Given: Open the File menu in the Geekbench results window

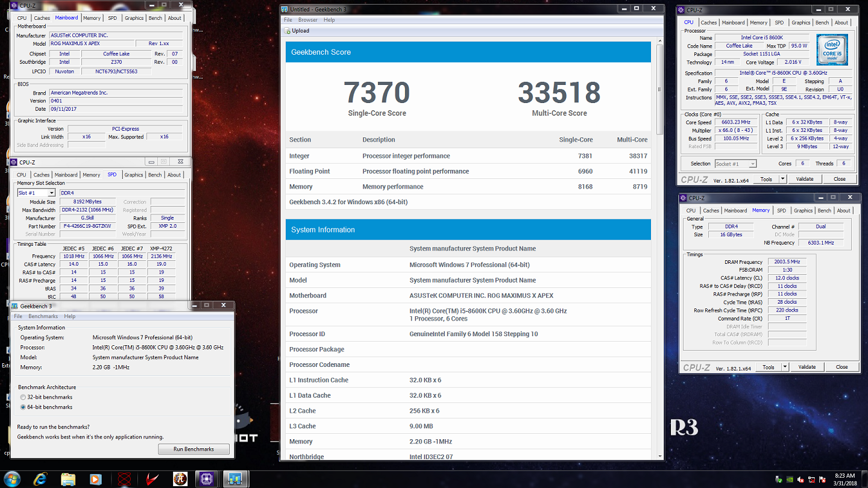Looking at the screenshot, I should point(288,20).
